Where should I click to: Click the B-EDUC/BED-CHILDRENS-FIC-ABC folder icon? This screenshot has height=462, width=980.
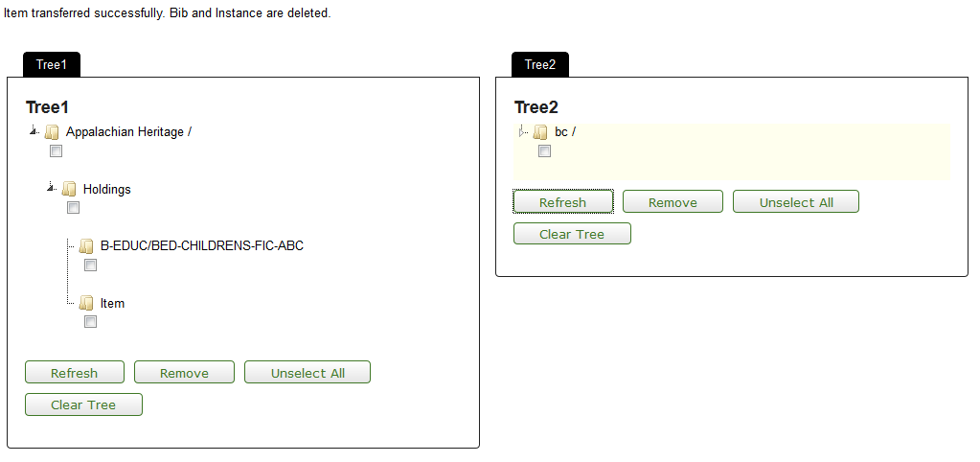point(86,245)
